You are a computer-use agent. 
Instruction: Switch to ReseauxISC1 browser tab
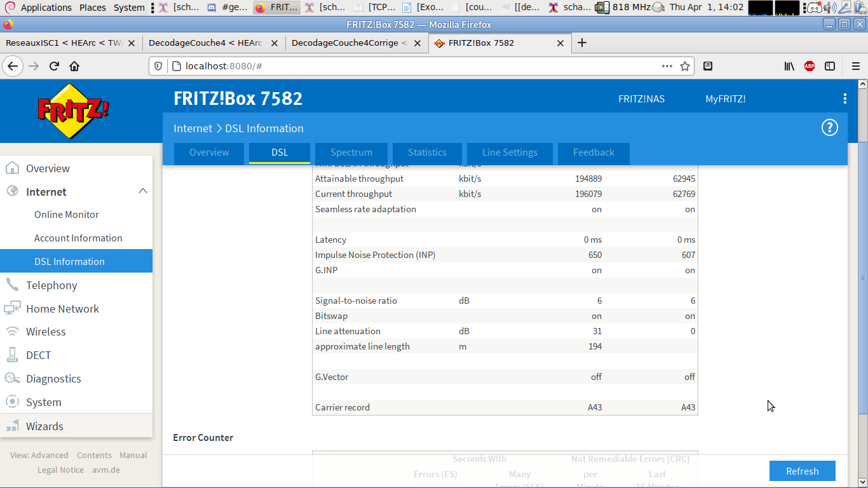[x=71, y=43]
